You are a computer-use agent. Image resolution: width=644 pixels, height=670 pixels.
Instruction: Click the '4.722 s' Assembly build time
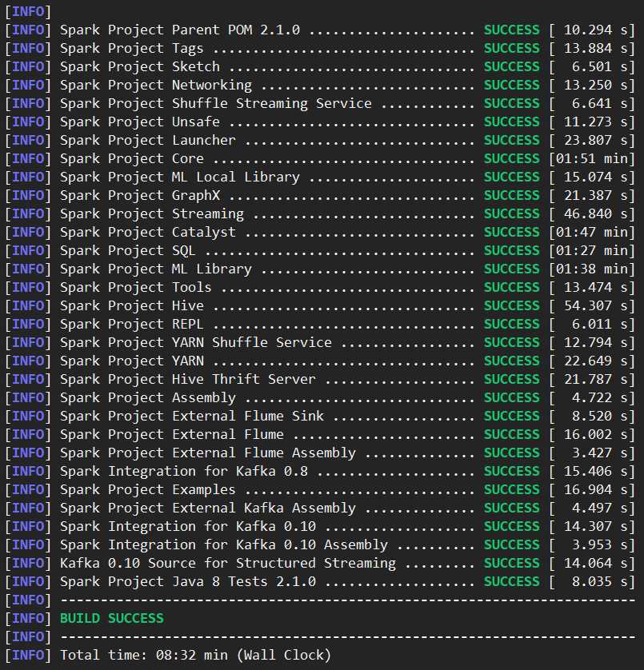point(600,398)
